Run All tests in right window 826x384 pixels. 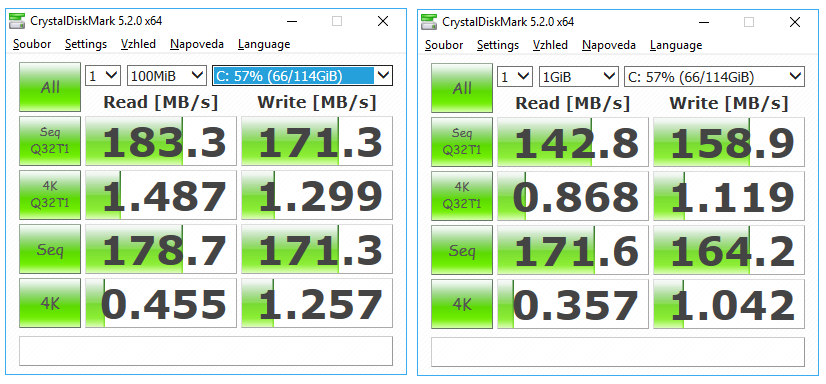pyautogui.click(x=462, y=87)
